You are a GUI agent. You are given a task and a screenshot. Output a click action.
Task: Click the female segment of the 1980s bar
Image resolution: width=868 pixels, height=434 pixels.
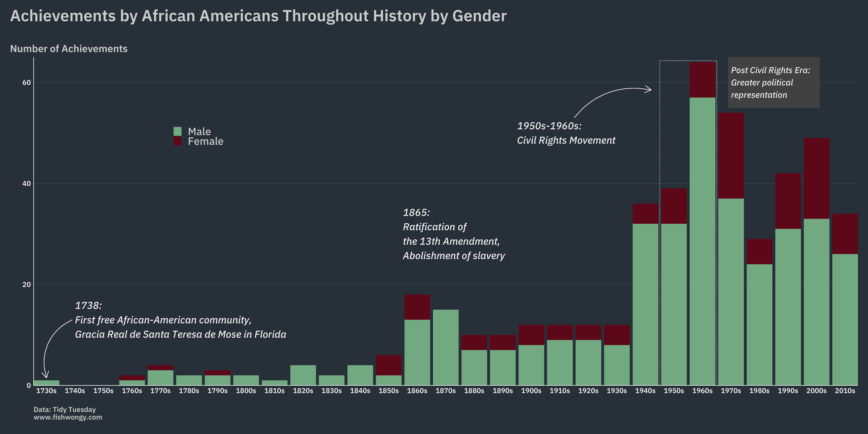coord(759,252)
